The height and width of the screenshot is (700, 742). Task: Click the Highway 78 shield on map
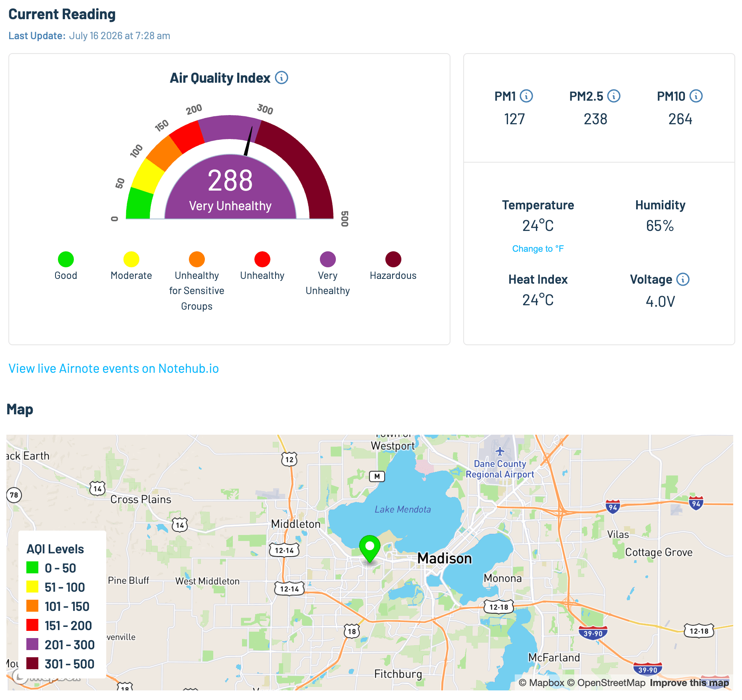coord(14,495)
